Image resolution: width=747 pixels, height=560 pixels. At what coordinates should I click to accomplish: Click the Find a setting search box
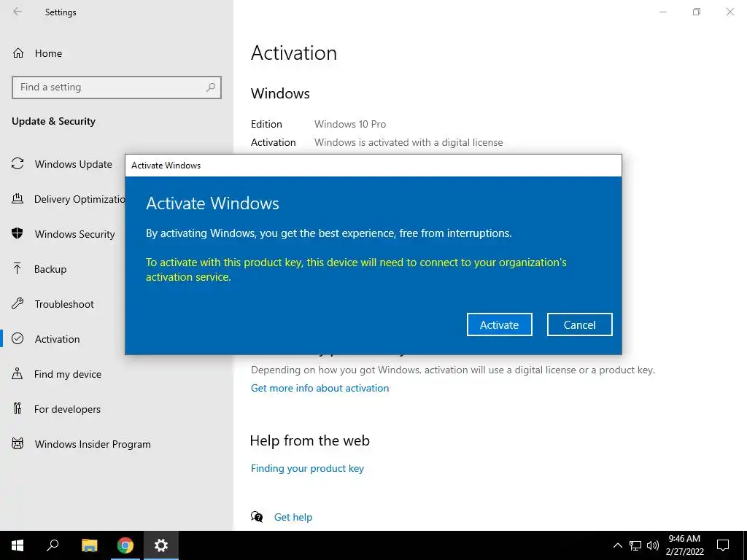117,87
